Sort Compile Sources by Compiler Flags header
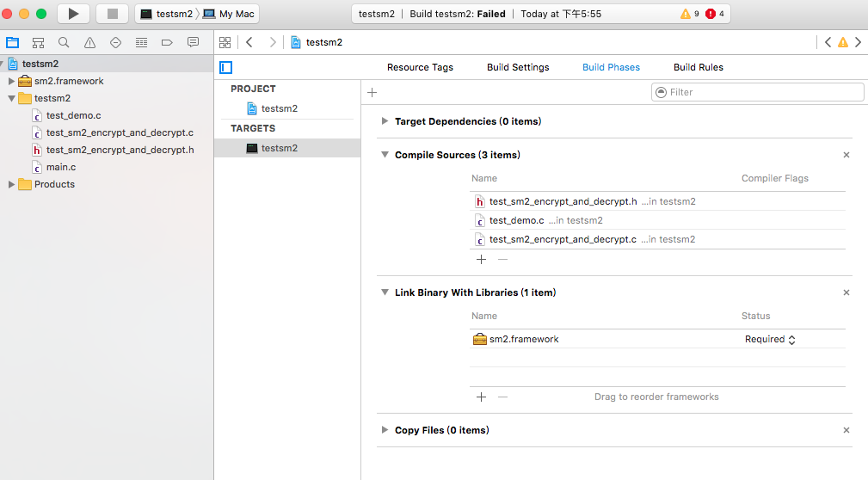Viewport: 868px width, 480px height. pos(774,178)
